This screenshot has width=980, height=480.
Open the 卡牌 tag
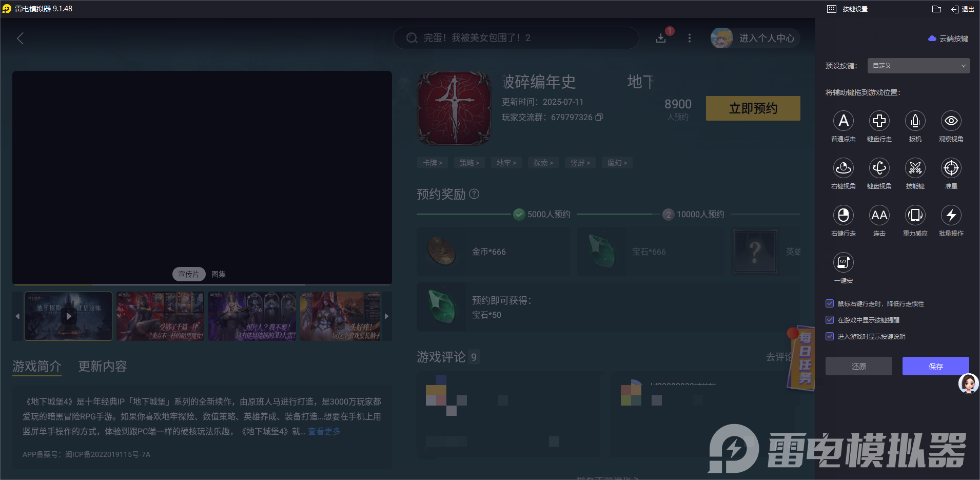pos(433,163)
